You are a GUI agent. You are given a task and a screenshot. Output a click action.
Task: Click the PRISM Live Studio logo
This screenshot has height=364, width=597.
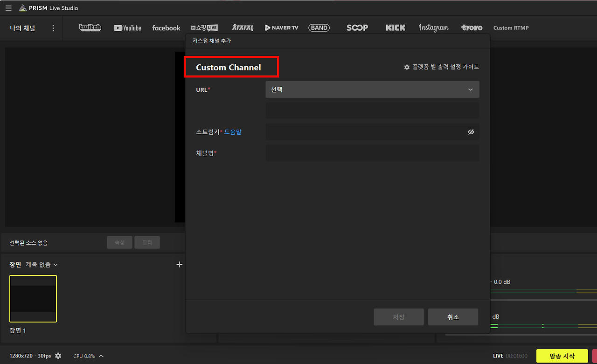pyautogui.click(x=49, y=8)
